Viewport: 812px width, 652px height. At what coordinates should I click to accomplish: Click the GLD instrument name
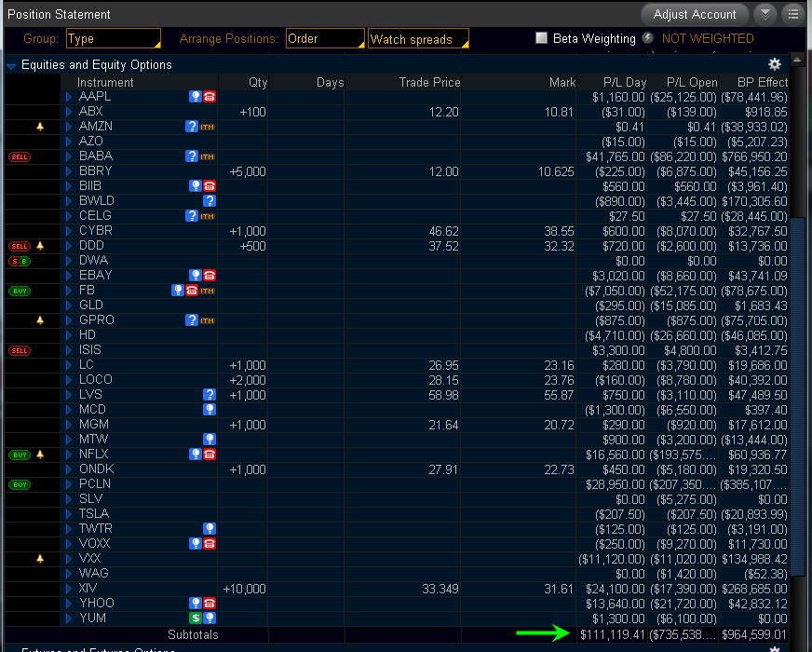(91, 305)
